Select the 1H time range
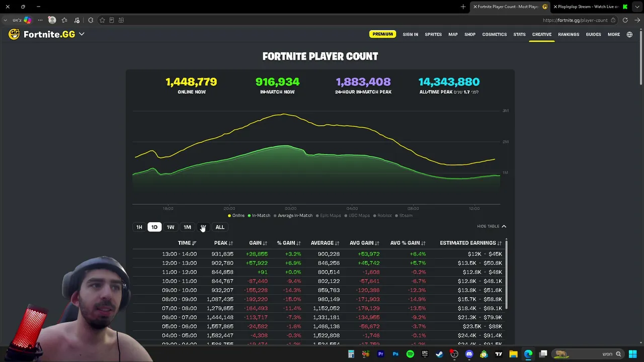 139,227
